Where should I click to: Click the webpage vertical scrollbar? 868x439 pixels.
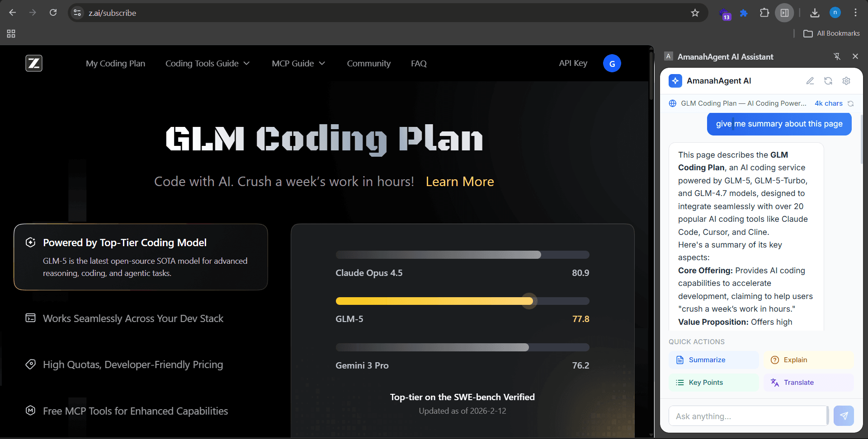651,77
